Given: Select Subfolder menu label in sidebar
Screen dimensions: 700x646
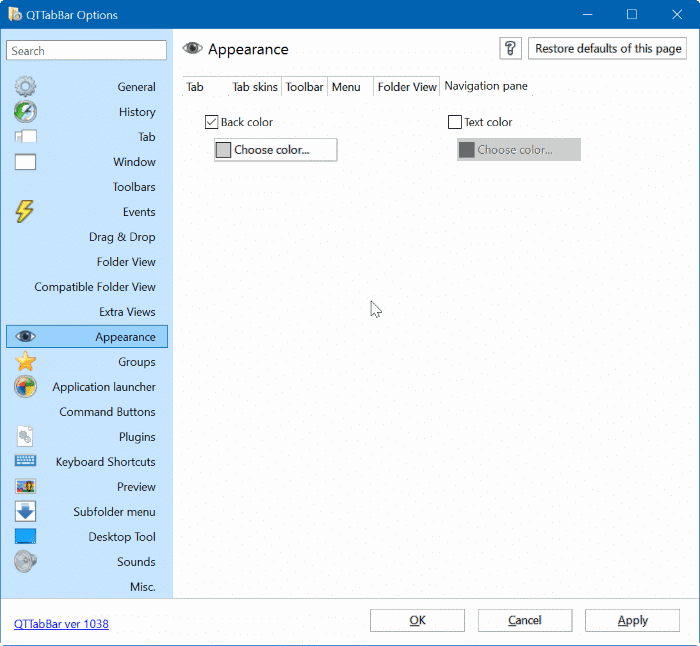Looking at the screenshot, I should click(114, 512).
